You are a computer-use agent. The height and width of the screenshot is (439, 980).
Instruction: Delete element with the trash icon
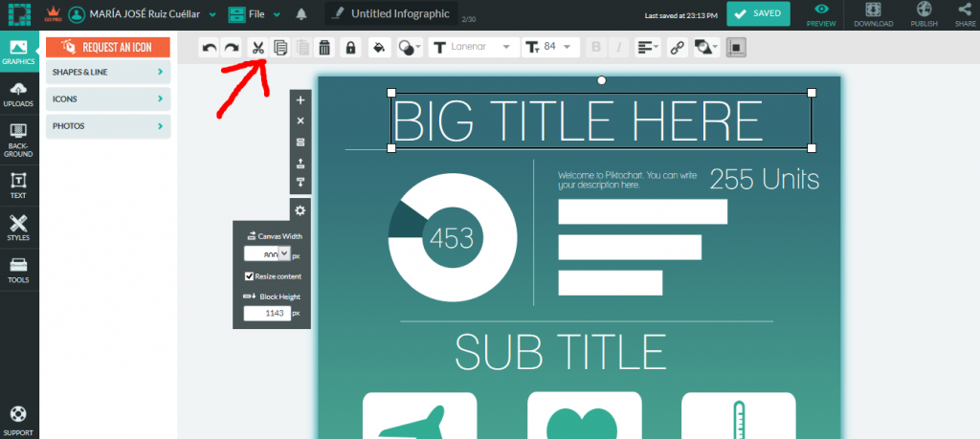pos(324,48)
